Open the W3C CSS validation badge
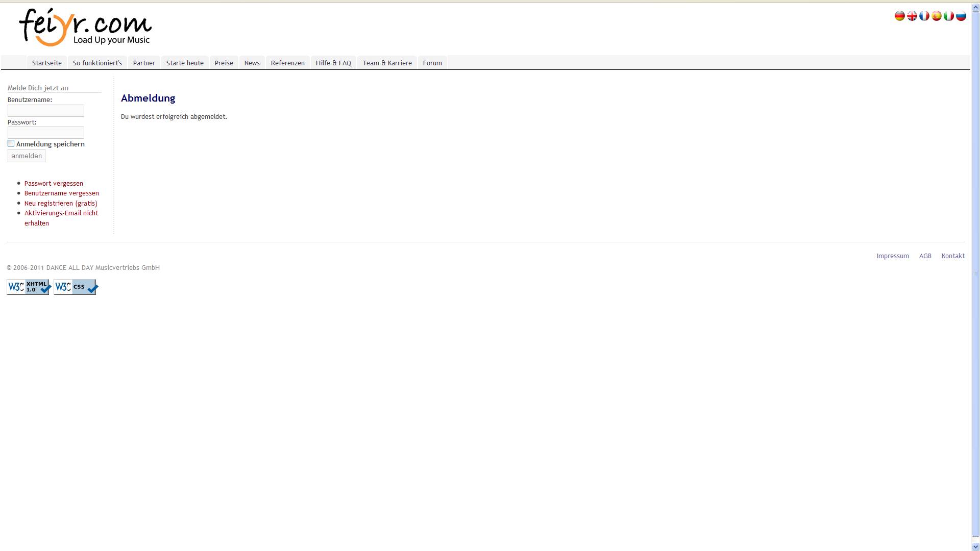Image resolution: width=980 pixels, height=551 pixels. click(76, 287)
